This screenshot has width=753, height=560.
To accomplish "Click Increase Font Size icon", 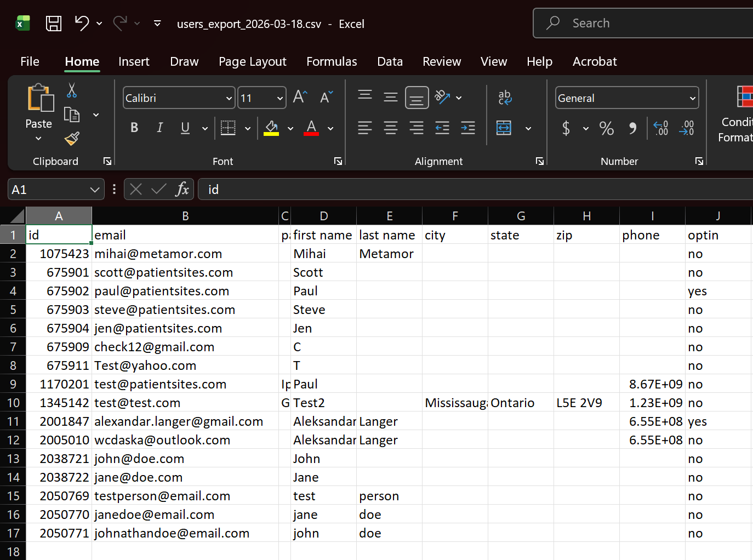I will pos(300,98).
